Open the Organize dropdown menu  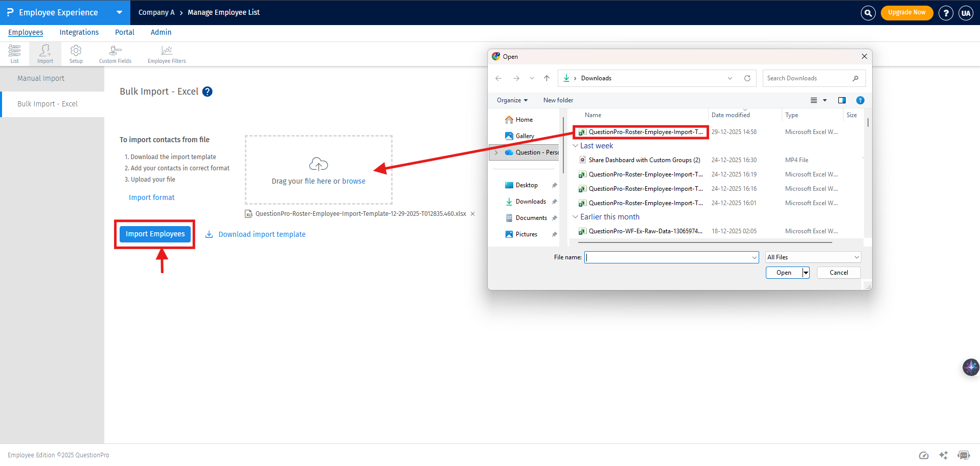click(512, 100)
